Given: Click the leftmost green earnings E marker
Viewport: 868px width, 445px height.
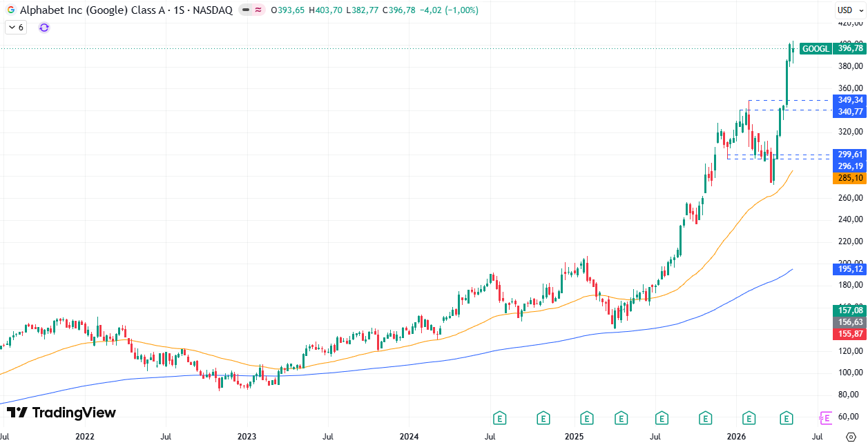Looking at the screenshot, I should click(500, 417).
